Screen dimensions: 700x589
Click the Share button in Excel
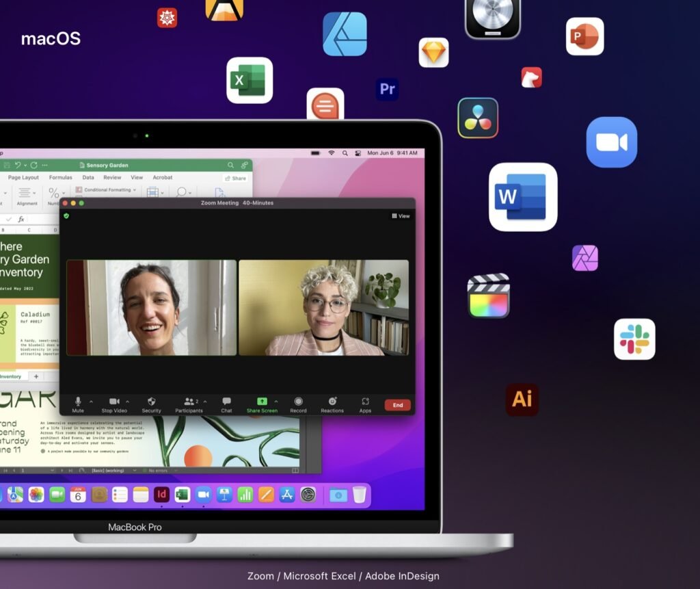click(235, 178)
